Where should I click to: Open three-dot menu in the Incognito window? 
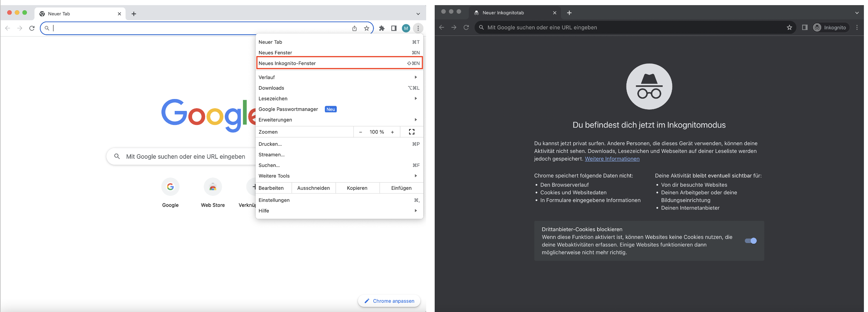[x=857, y=27]
